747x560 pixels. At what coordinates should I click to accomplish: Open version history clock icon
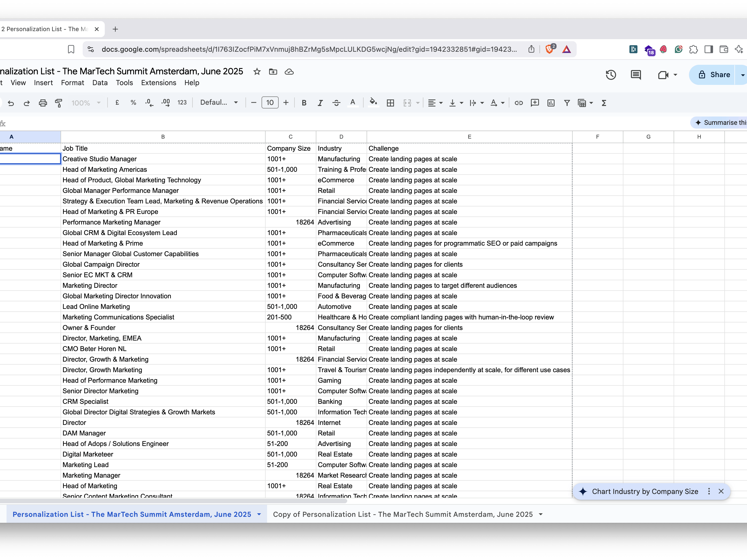pyautogui.click(x=611, y=75)
